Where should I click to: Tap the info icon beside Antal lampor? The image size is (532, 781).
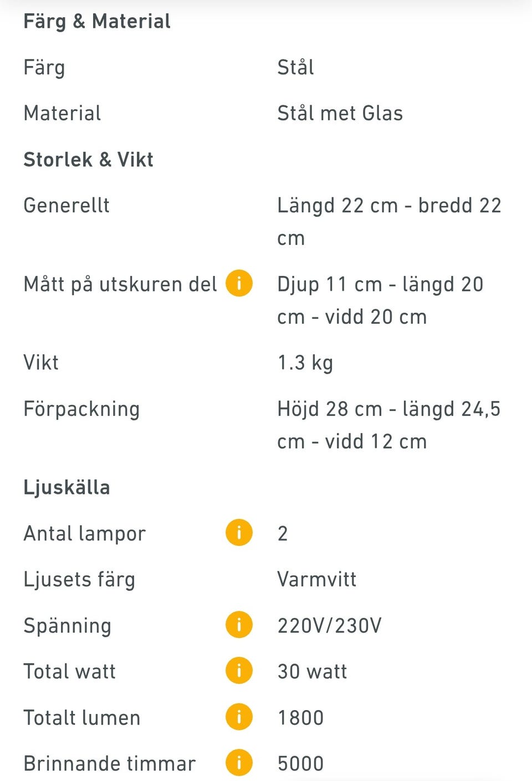coord(239,533)
